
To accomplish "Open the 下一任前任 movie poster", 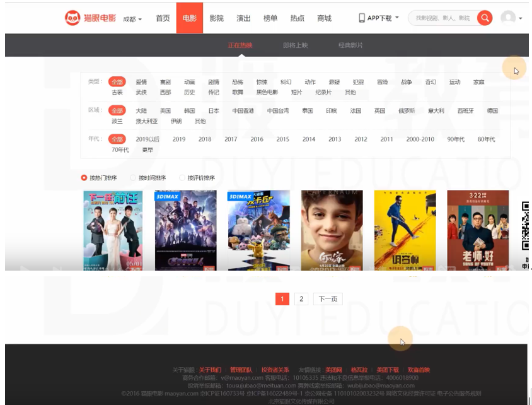I will 113,230.
